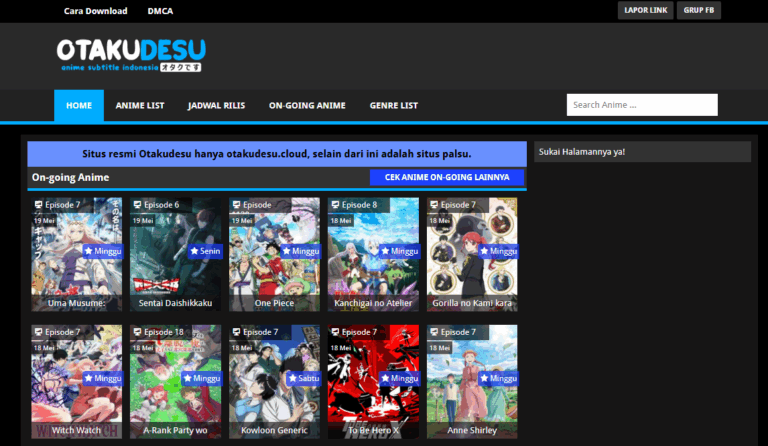This screenshot has height=446, width=768.
Task: Click the 'Situs resmi Otakudesu' notice banner
Action: (277, 154)
